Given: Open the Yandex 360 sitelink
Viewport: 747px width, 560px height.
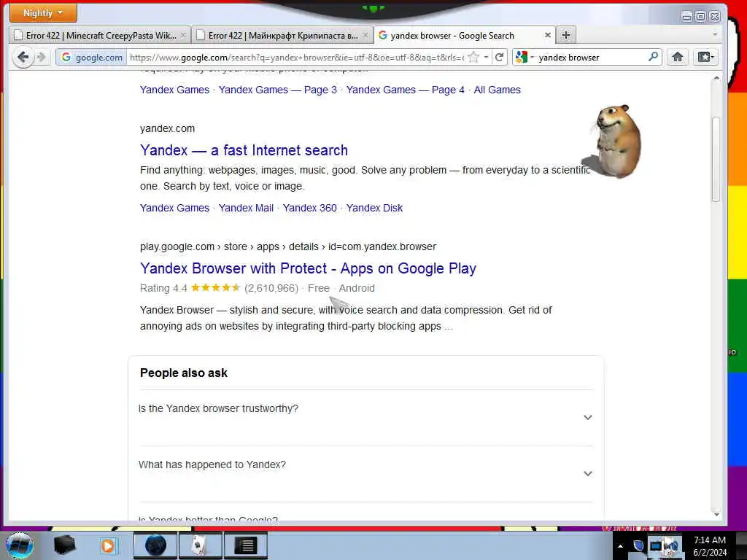Looking at the screenshot, I should (x=309, y=208).
